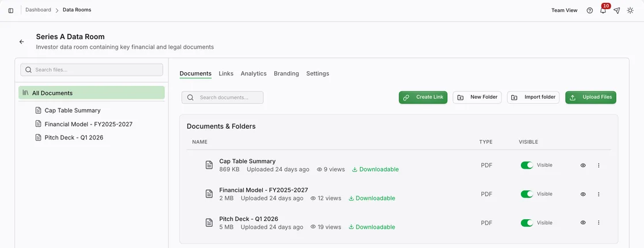Click the New Folder button

[x=477, y=97]
